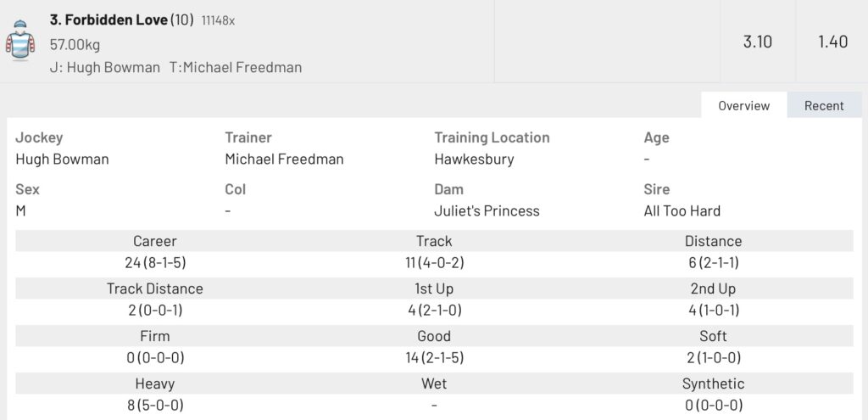Select the Overview tab
Viewport: 868px width, 420px height.
(x=743, y=105)
